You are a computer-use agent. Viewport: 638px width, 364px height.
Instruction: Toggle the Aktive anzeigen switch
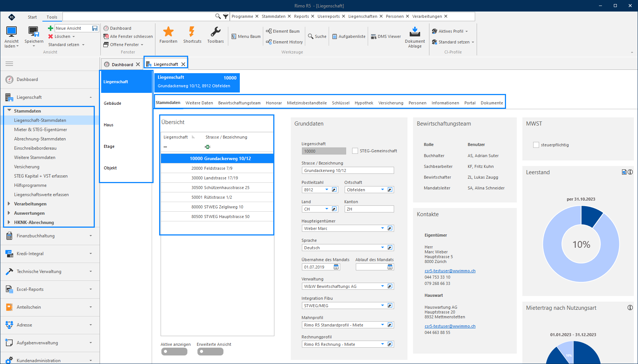tap(174, 351)
